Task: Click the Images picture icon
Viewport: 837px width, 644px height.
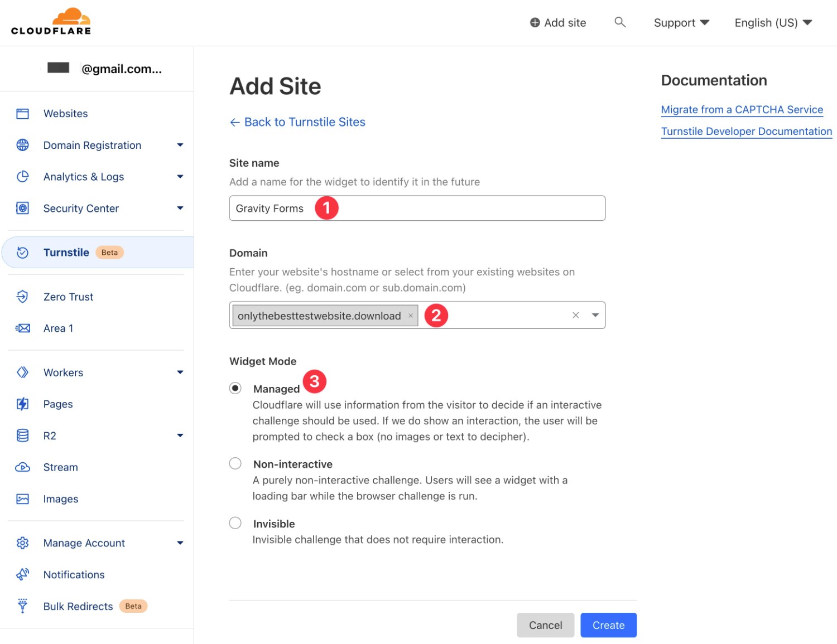Action: 22,499
